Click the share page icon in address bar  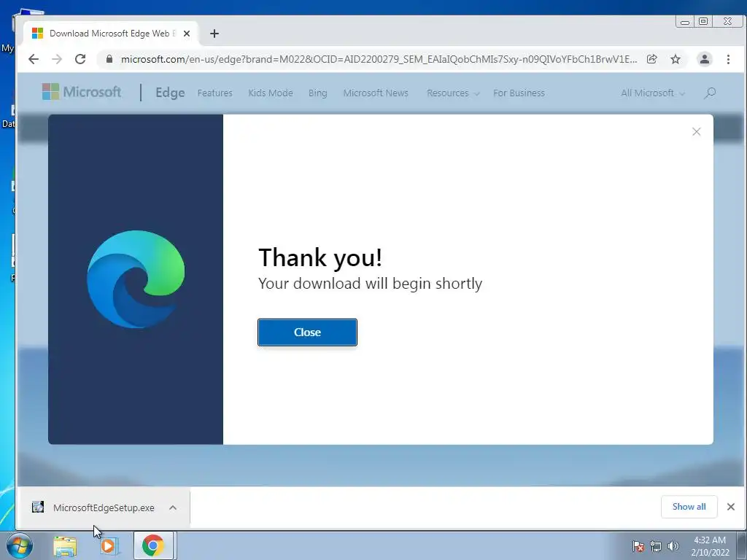651,59
